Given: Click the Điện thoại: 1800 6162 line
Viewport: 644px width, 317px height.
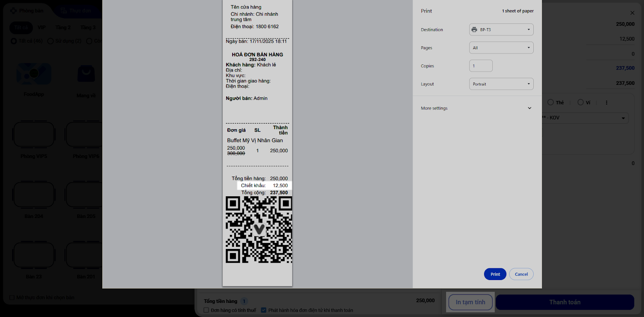Looking at the screenshot, I should click(254, 27).
